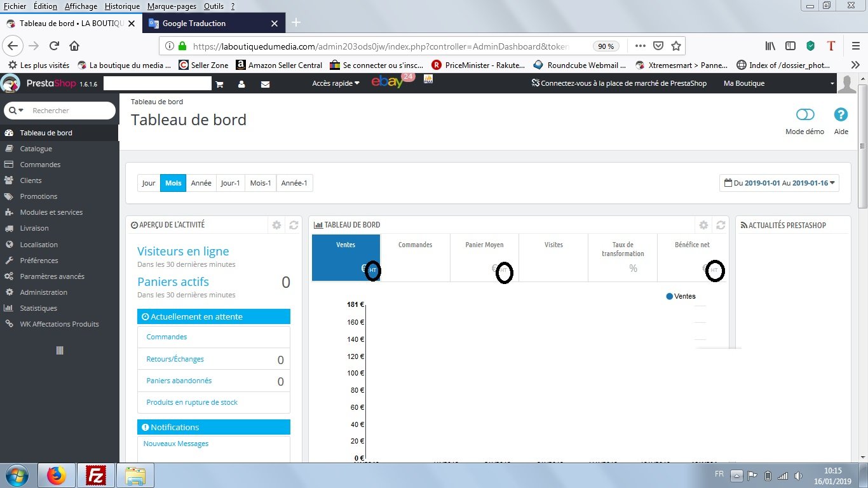The image size is (868, 488).
Task: Go back with the browser back arrow
Action: coord(13,46)
